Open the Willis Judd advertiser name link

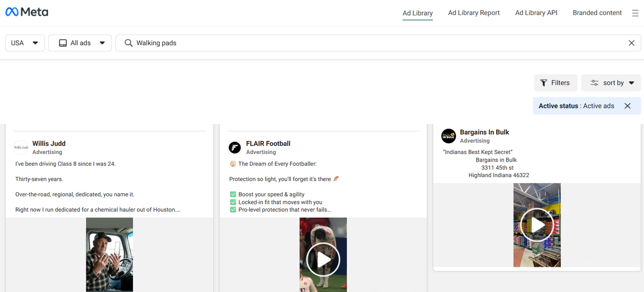[x=49, y=143]
